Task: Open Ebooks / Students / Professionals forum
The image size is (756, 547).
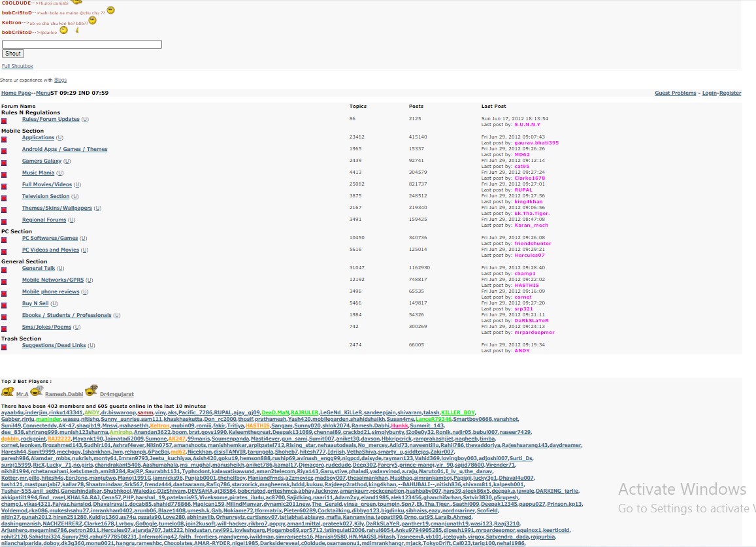Action: [67, 316]
